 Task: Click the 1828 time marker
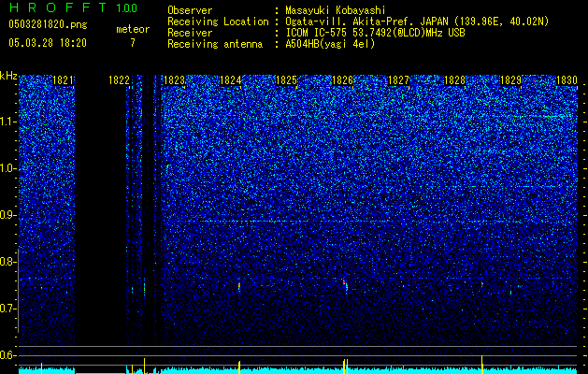click(454, 80)
